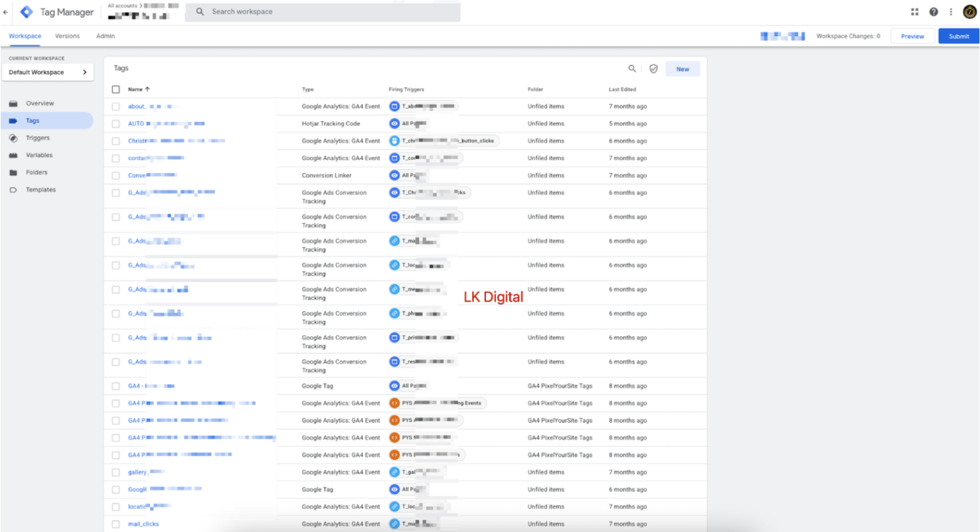Click the T_res trigger chip icon
The width and height of the screenshot is (980, 532).
[x=395, y=362]
